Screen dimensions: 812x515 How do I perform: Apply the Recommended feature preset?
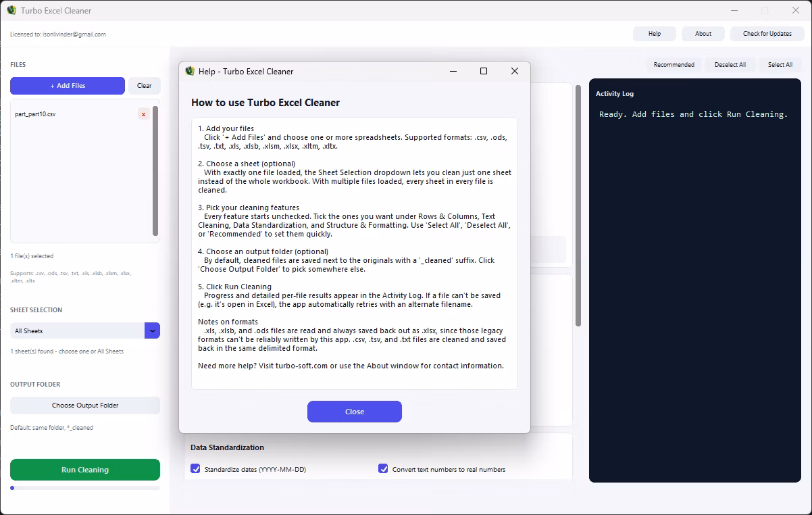pyautogui.click(x=674, y=65)
